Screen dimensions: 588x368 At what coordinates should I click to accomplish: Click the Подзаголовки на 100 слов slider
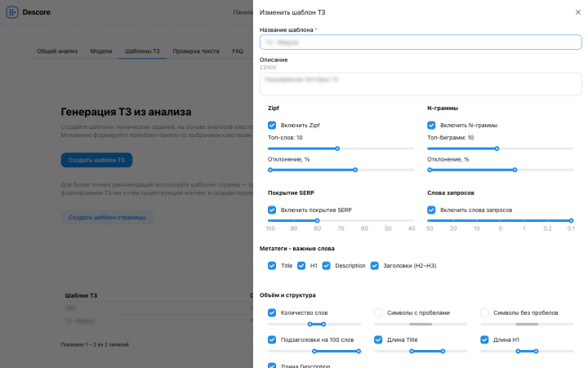(x=314, y=351)
